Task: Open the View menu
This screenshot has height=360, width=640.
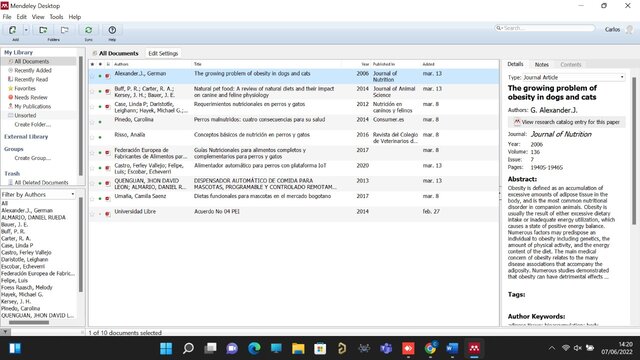Action: tap(38, 17)
